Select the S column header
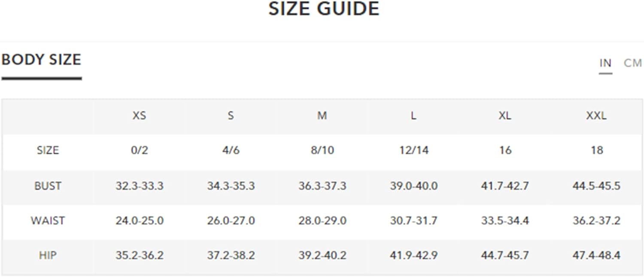Screen dimensions: 644x277 tap(231, 116)
